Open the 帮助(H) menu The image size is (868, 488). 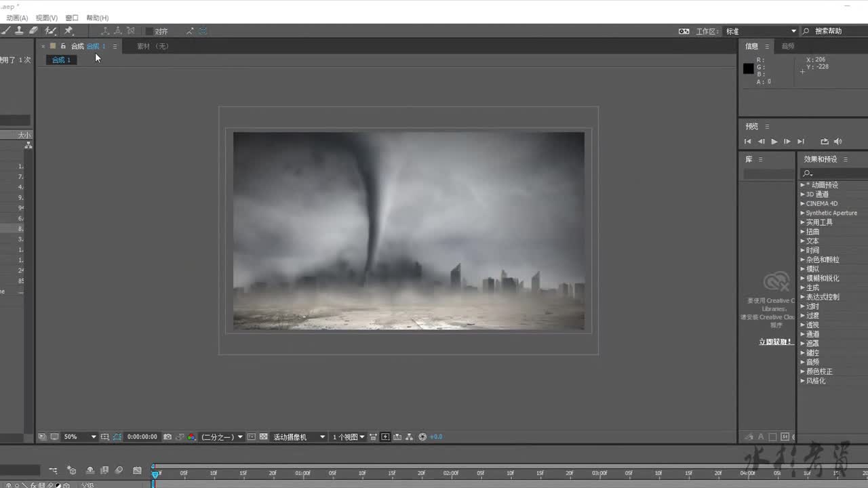tap(98, 18)
